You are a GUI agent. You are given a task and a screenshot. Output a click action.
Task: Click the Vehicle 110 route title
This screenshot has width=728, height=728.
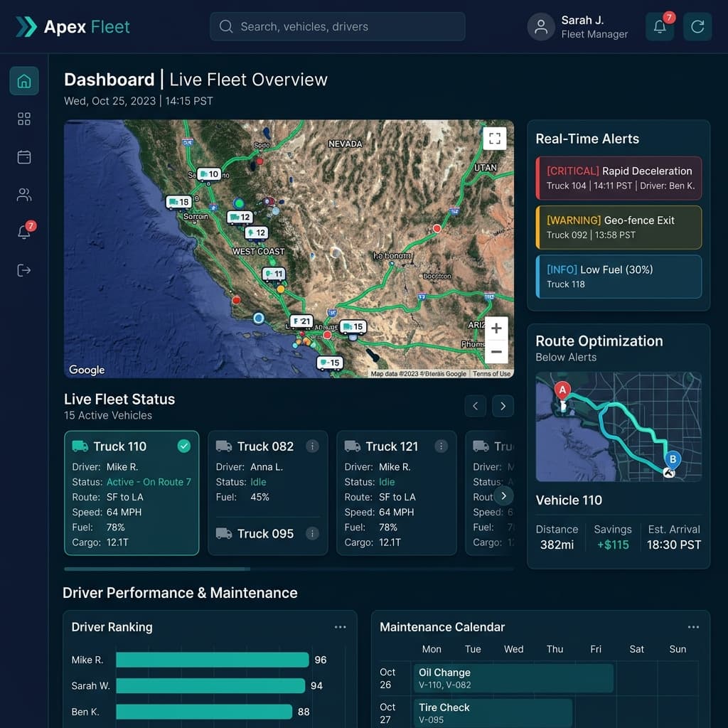(x=569, y=500)
